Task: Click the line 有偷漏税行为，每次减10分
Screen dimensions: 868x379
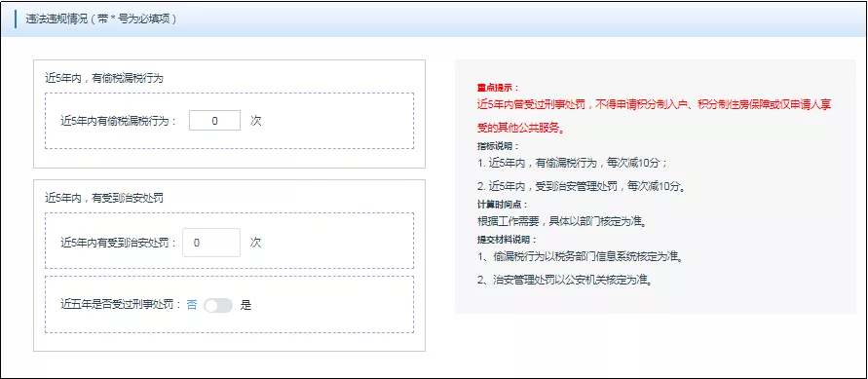Action: (573, 164)
